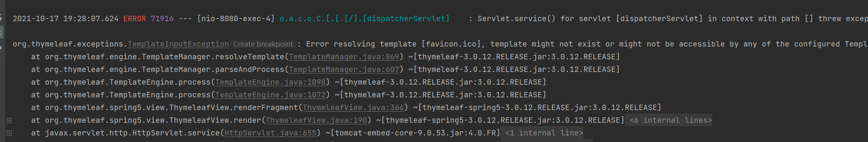Open ThymeleafView.java:190 source link

316,120
